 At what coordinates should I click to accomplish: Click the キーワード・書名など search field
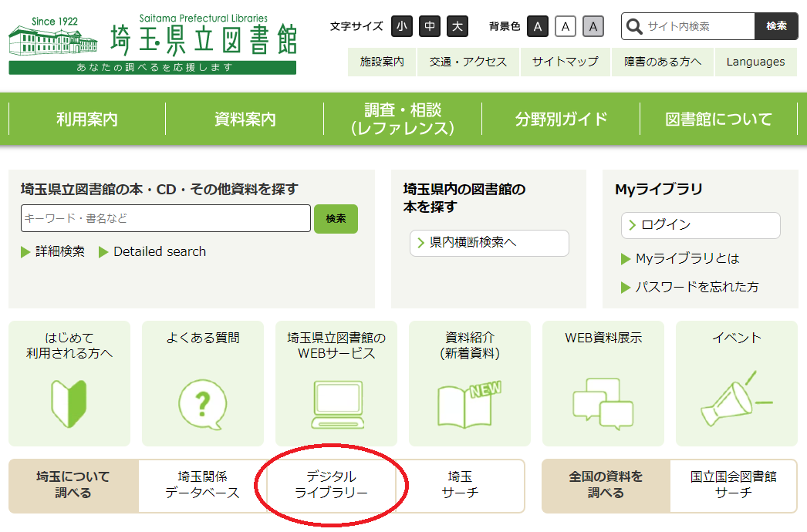click(166, 218)
